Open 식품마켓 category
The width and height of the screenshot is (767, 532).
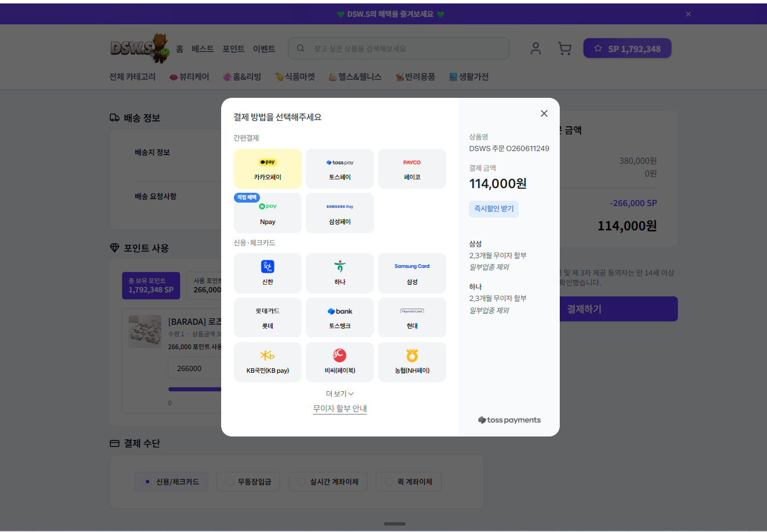tap(295, 76)
